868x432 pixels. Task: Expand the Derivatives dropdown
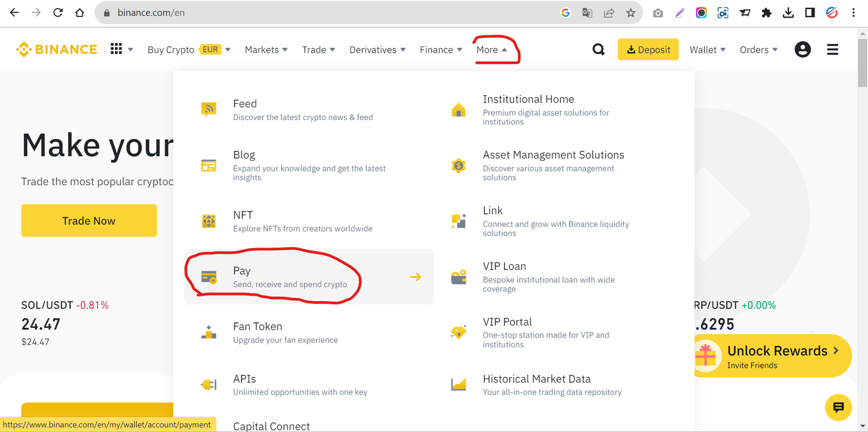(403, 49)
